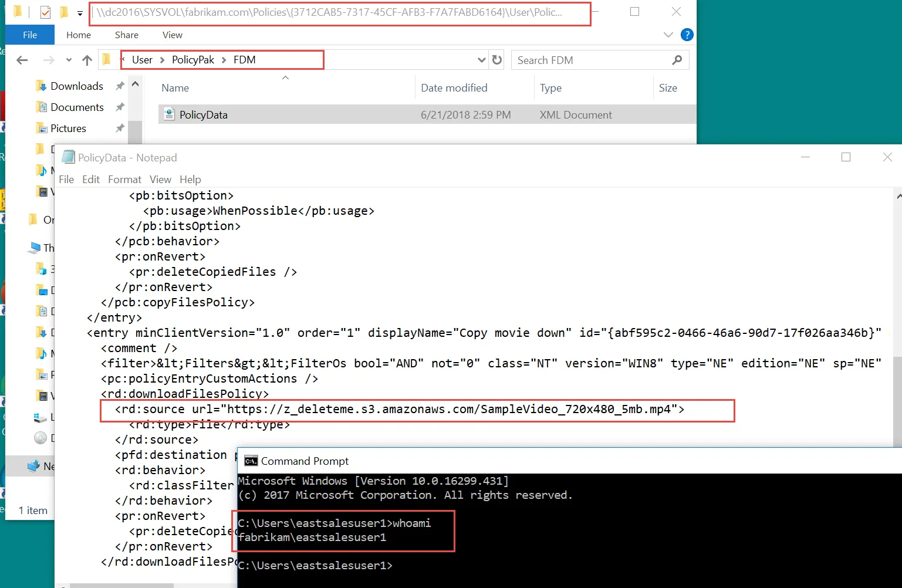This screenshot has height=588, width=902.
Task: Click inside the Search FDM box
Action: click(587, 59)
